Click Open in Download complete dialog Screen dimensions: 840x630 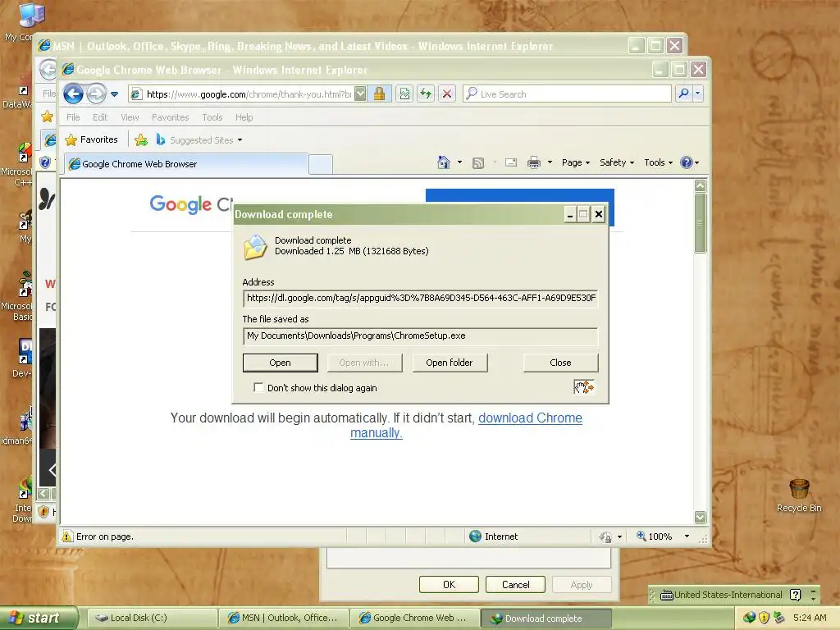click(281, 363)
